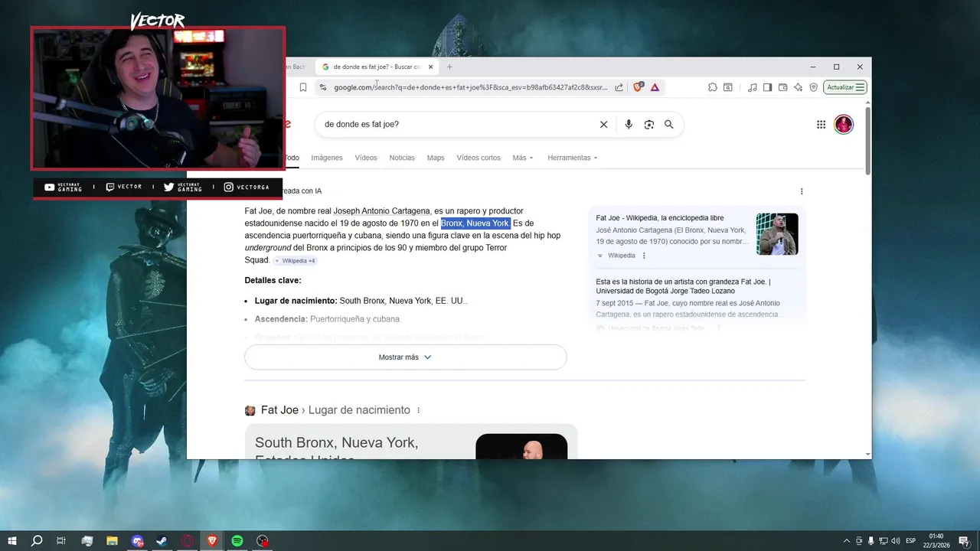Open the Actualizar browser menu button
Image resolution: width=980 pixels, height=551 pixels.
pyautogui.click(x=845, y=87)
